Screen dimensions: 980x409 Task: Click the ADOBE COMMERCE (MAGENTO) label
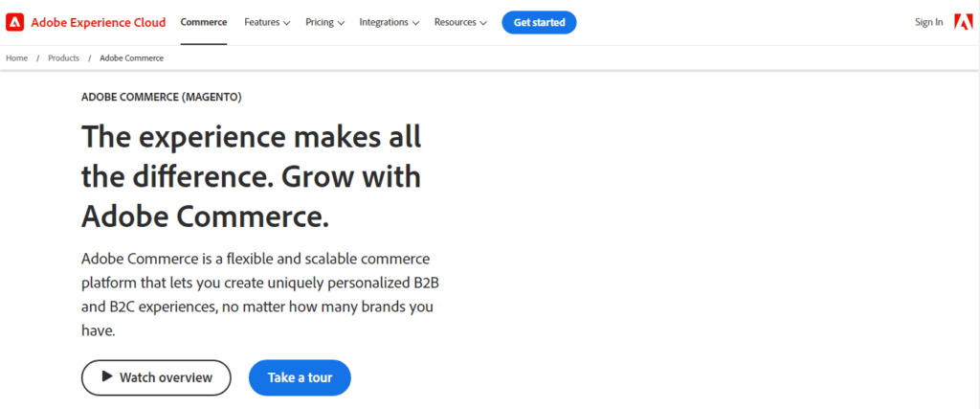tap(161, 97)
